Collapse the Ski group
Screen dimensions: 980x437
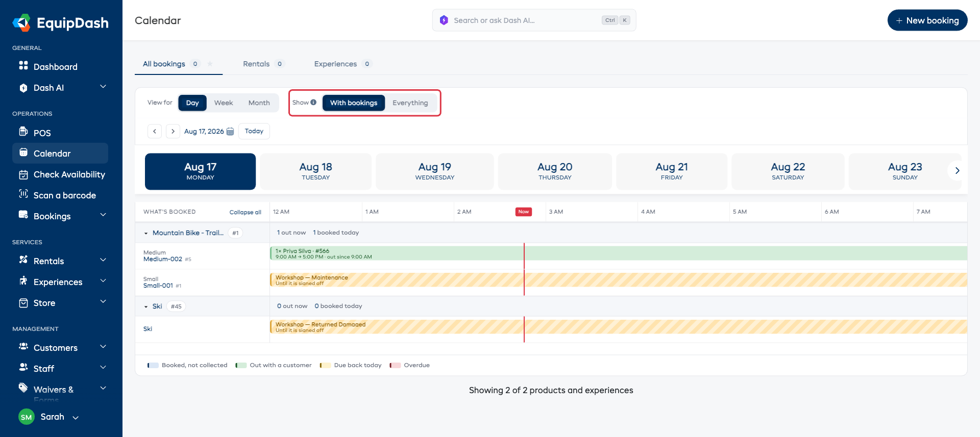click(x=146, y=306)
